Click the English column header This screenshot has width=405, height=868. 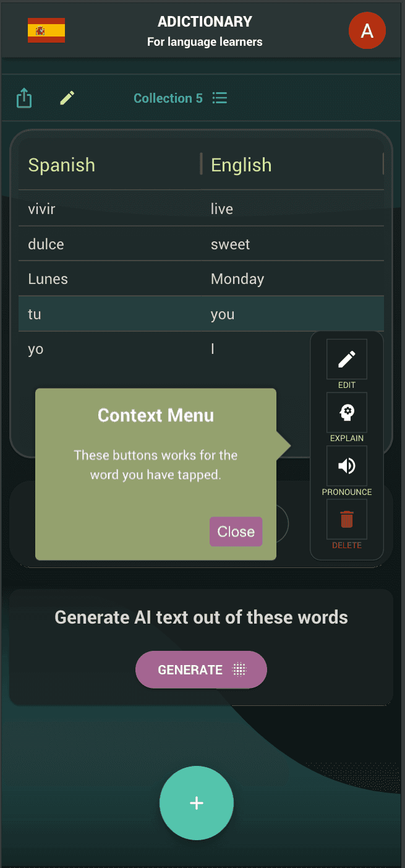click(241, 165)
